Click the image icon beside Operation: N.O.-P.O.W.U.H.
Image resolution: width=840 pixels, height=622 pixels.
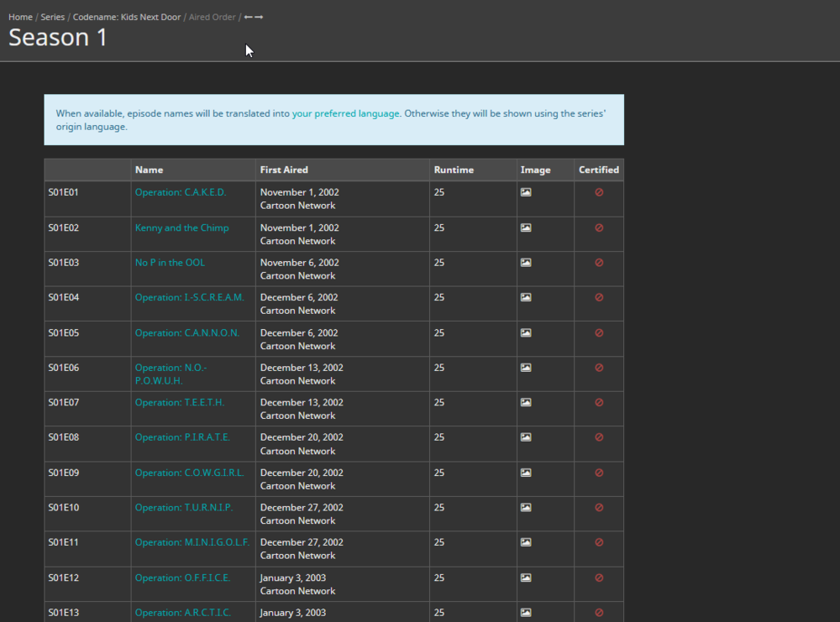(x=526, y=368)
